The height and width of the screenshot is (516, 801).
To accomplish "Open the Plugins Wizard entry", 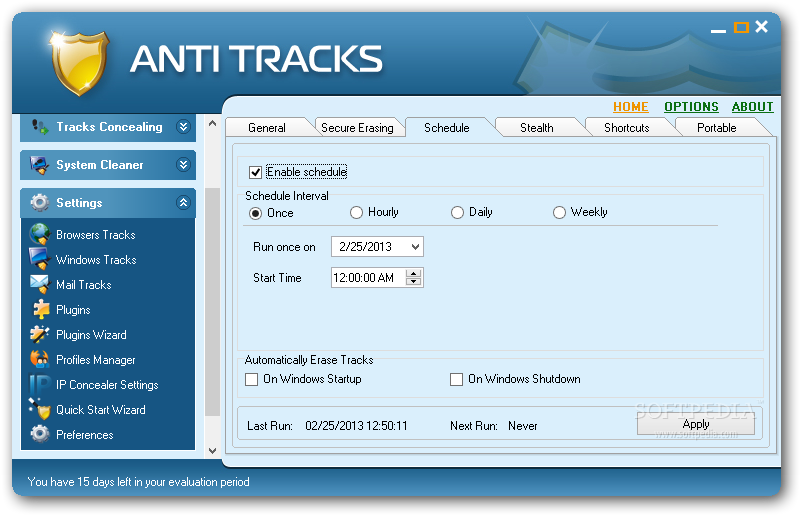I will coord(91,335).
